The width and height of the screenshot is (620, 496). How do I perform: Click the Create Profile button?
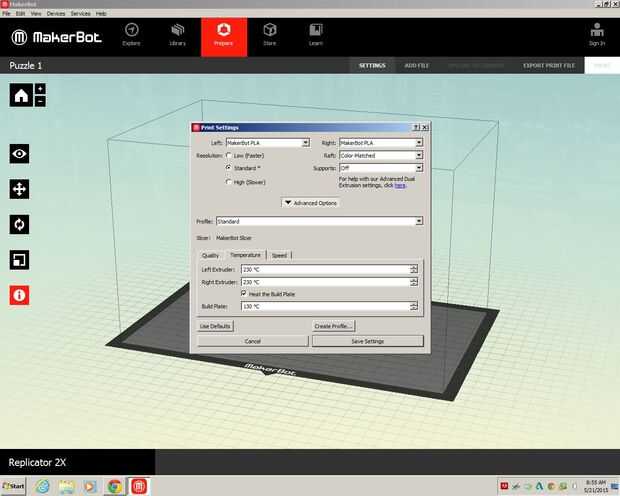coord(333,326)
